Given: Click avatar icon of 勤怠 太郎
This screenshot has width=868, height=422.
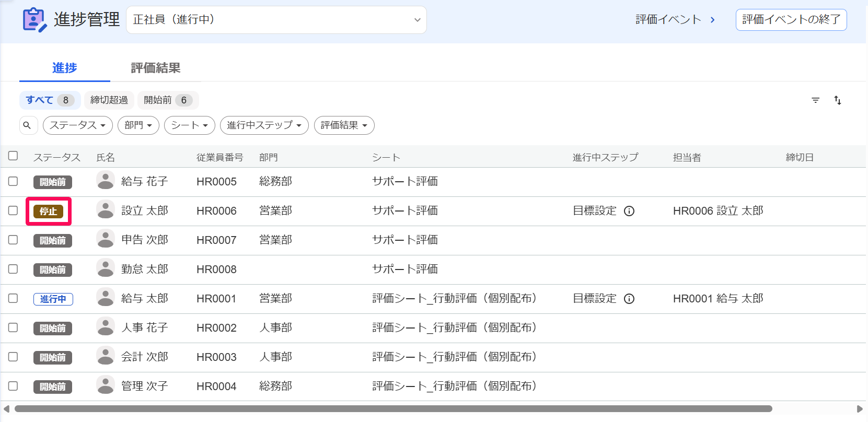Looking at the screenshot, I should [106, 268].
